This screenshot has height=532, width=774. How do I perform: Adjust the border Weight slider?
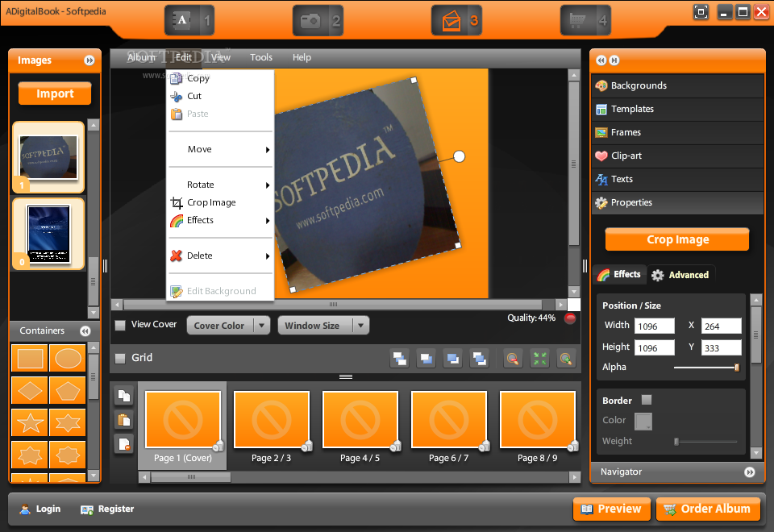coord(676,442)
